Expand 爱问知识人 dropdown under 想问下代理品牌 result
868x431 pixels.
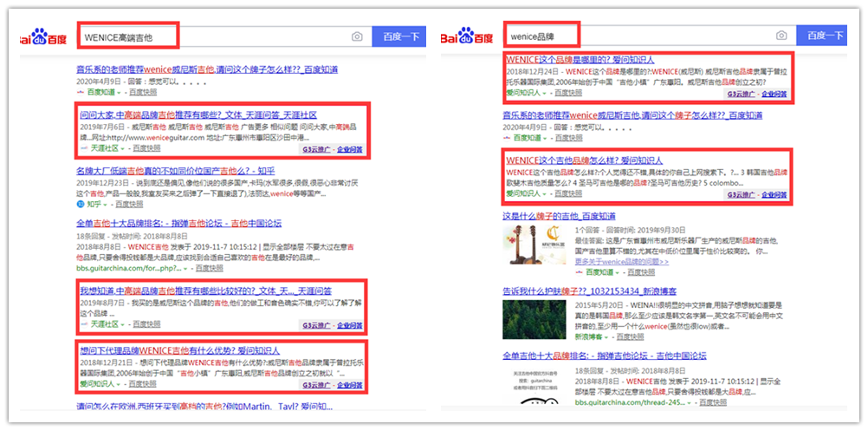(x=118, y=384)
